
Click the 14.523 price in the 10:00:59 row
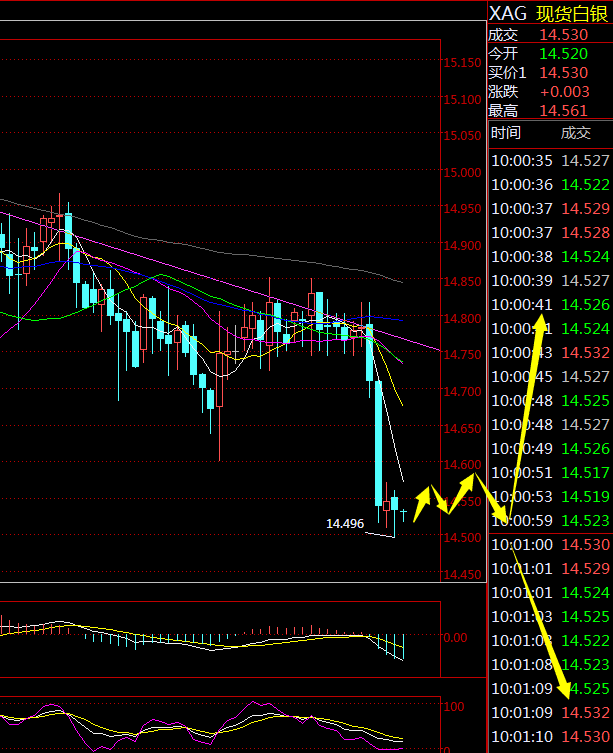point(586,521)
